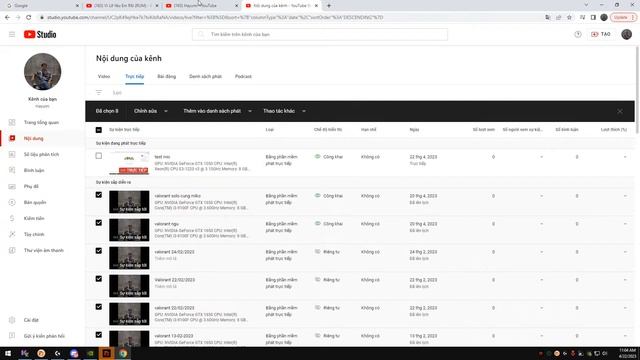Uncheck the 'valorant ngu' checkbox

(99, 223)
